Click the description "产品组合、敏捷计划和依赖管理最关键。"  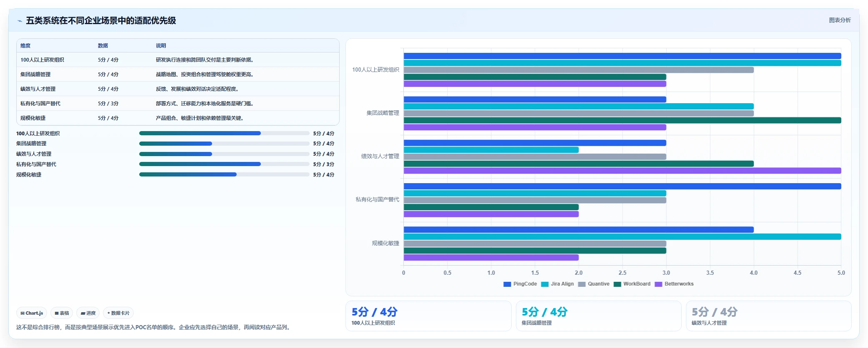point(200,118)
